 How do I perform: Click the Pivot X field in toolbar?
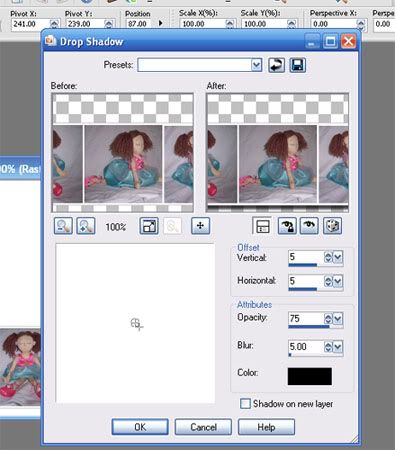point(30,24)
